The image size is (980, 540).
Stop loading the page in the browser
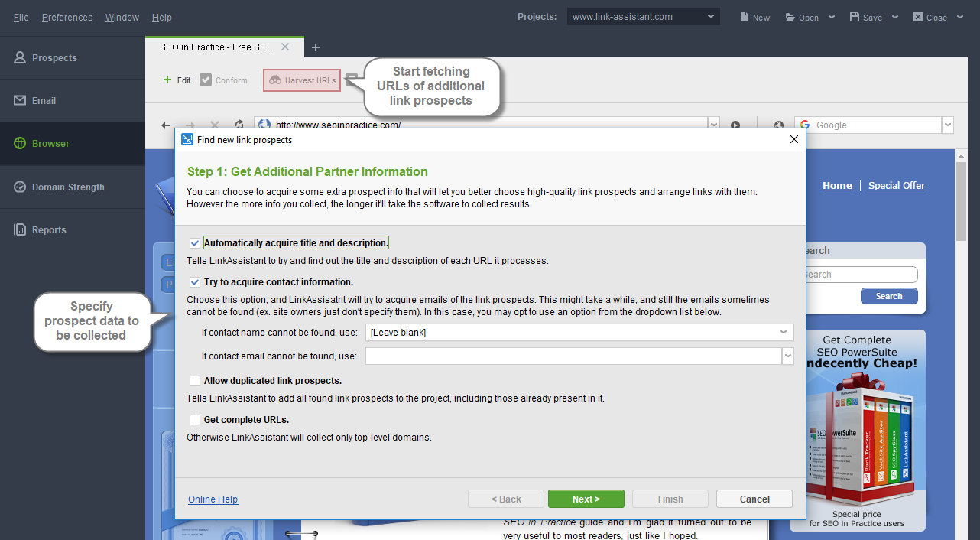click(x=215, y=125)
